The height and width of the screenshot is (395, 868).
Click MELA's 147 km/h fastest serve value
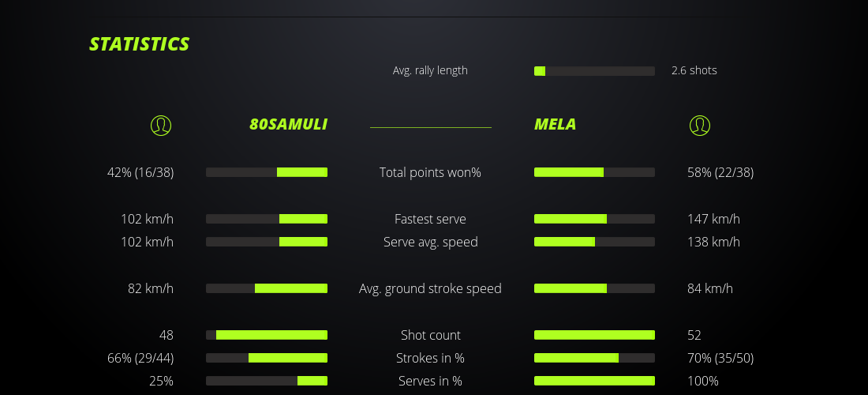(713, 219)
